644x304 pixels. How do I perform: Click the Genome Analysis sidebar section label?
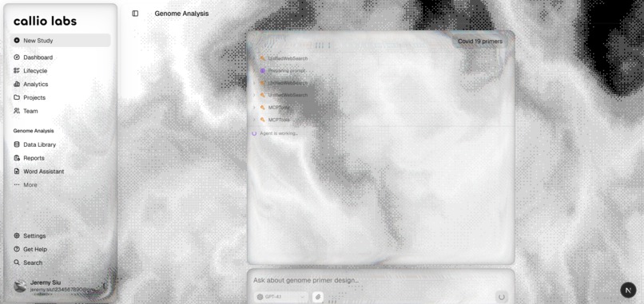pyautogui.click(x=34, y=131)
